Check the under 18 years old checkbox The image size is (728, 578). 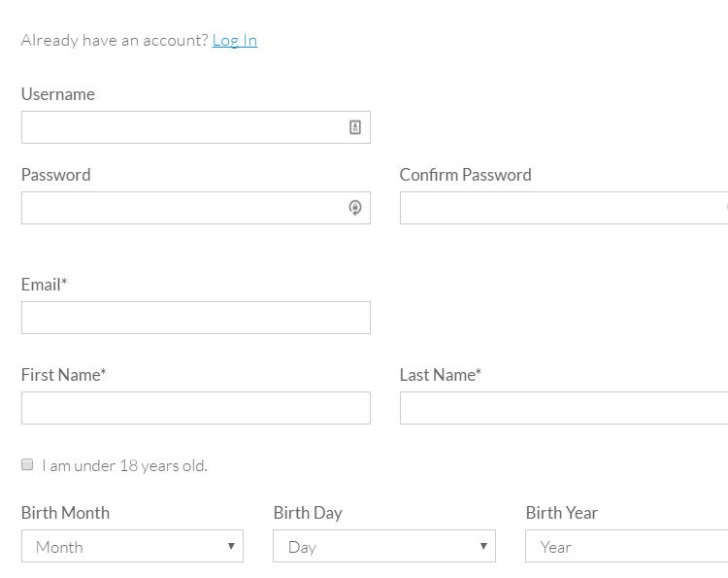pyautogui.click(x=27, y=465)
